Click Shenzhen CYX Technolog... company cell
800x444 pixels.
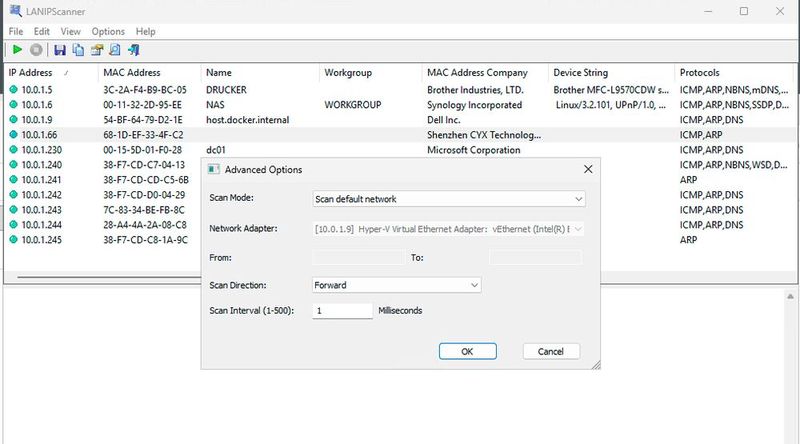[484, 134]
